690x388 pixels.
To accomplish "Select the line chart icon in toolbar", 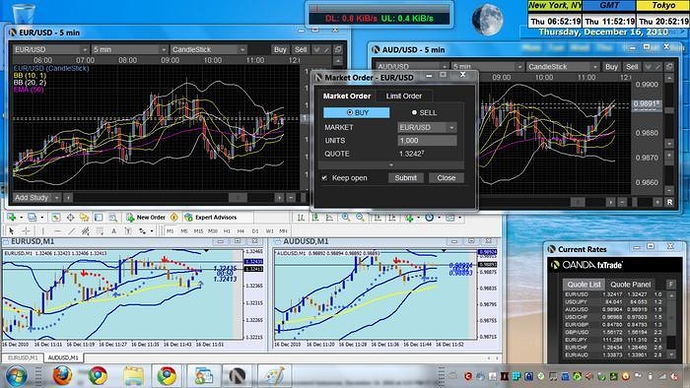I will click(329, 217).
